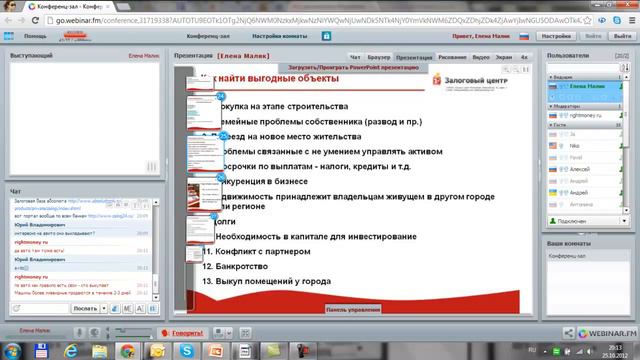Click the blue icon right of Послать dropdown
The width and height of the screenshot is (640, 360).
[x=115, y=309]
